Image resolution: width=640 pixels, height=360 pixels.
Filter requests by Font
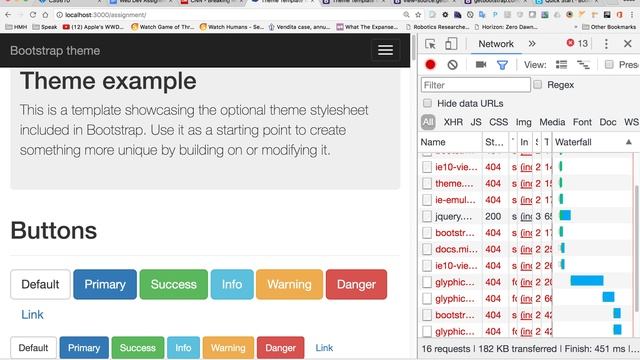(x=582, y=122)
